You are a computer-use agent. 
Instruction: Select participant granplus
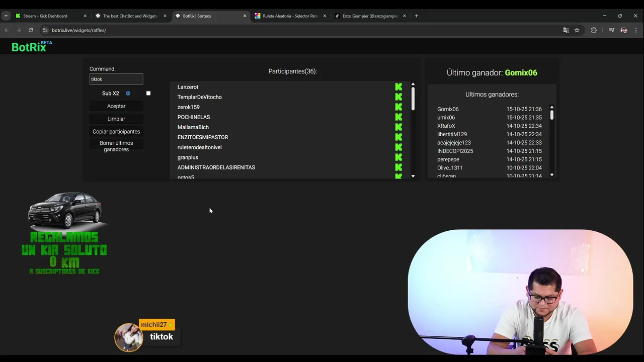pos(188,157)
